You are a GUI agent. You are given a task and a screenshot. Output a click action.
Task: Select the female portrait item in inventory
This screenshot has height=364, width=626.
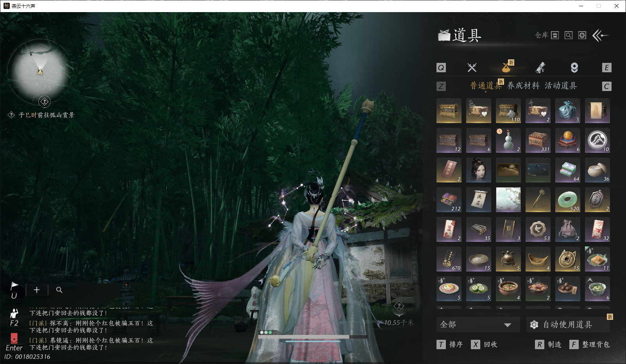(x=479, y=170)
